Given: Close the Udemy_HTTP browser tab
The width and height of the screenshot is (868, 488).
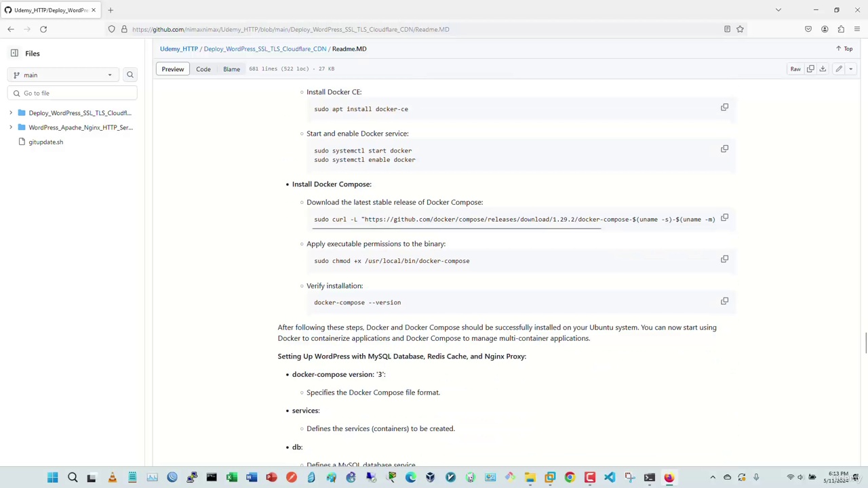Looking at the screenshot, I should [x=94, y=10].
